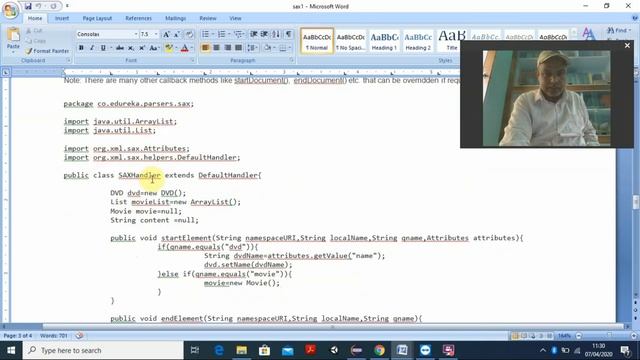Toggle underline formatting
The image size is (640, 360).
pyautogui.click(x=103, y=48)
